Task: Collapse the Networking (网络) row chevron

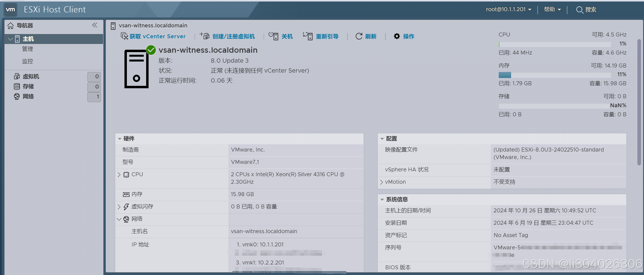Action: pos(119,219)
